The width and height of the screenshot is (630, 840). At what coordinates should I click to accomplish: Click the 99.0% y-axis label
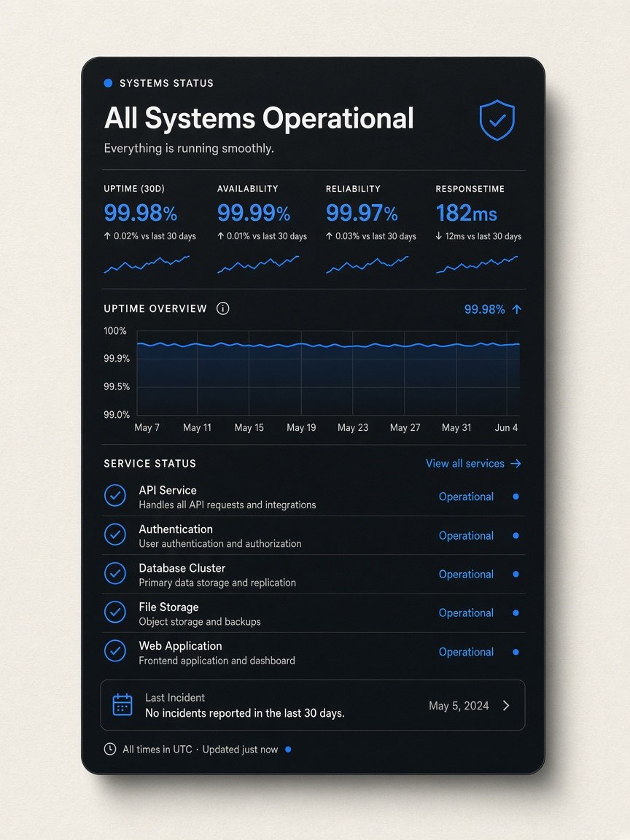[x=117, y=415]
